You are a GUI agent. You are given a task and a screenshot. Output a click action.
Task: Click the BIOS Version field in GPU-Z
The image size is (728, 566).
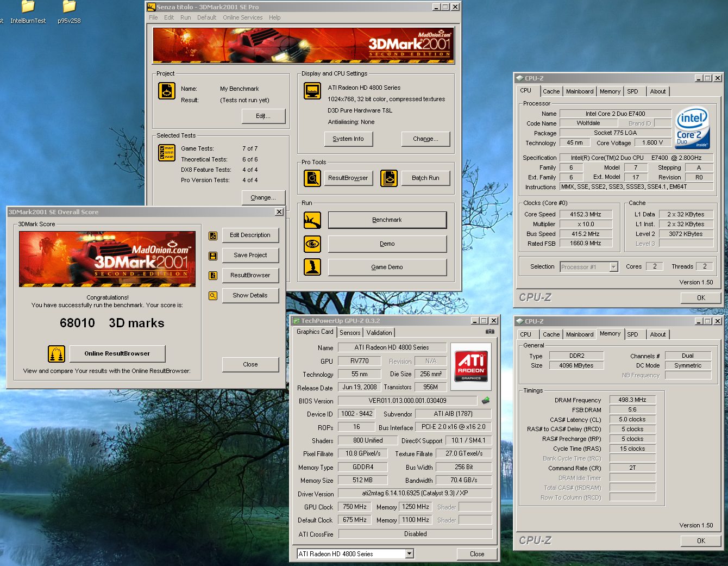click(407, 401)
